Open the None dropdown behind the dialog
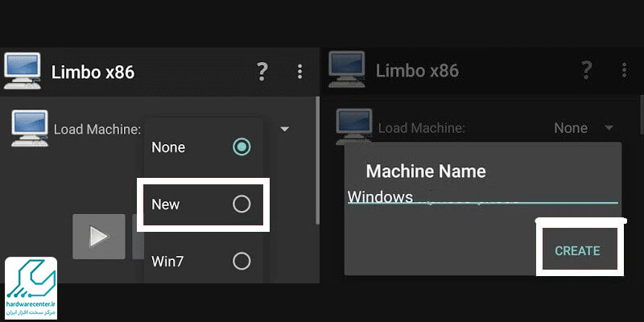 [570, 128]
